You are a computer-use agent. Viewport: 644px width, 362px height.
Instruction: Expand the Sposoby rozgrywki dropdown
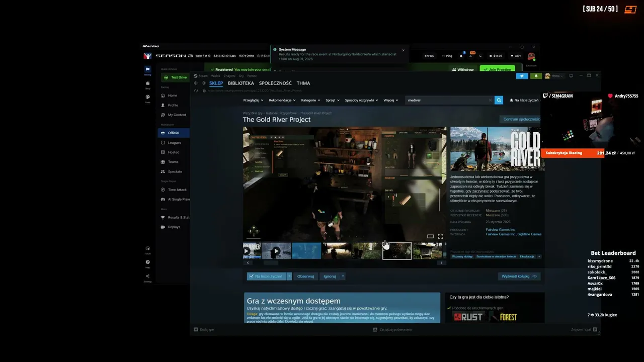(x=361, y=100)
